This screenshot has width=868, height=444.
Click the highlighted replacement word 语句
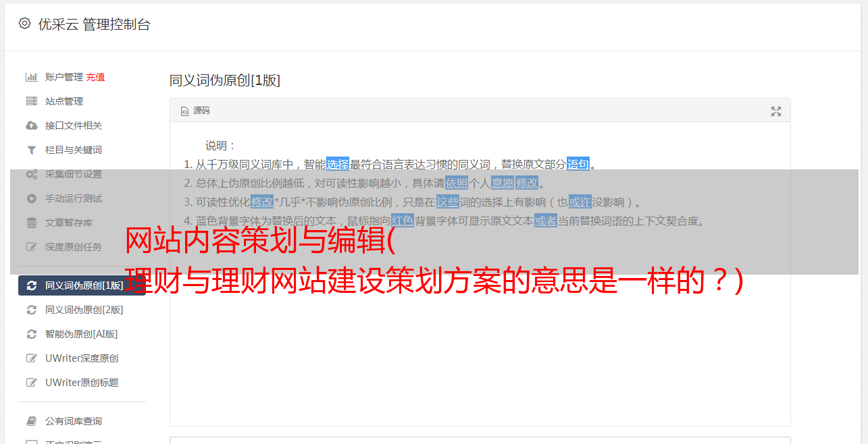click(578, 164)
